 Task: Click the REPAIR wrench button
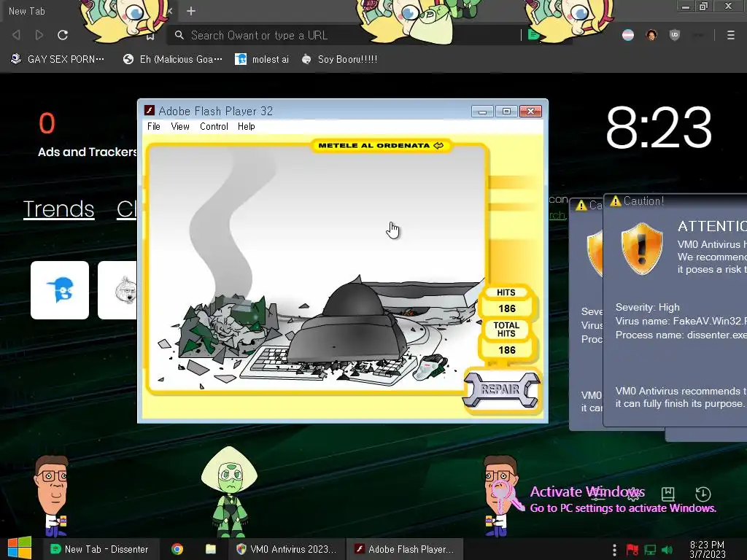tap(500, 389)
